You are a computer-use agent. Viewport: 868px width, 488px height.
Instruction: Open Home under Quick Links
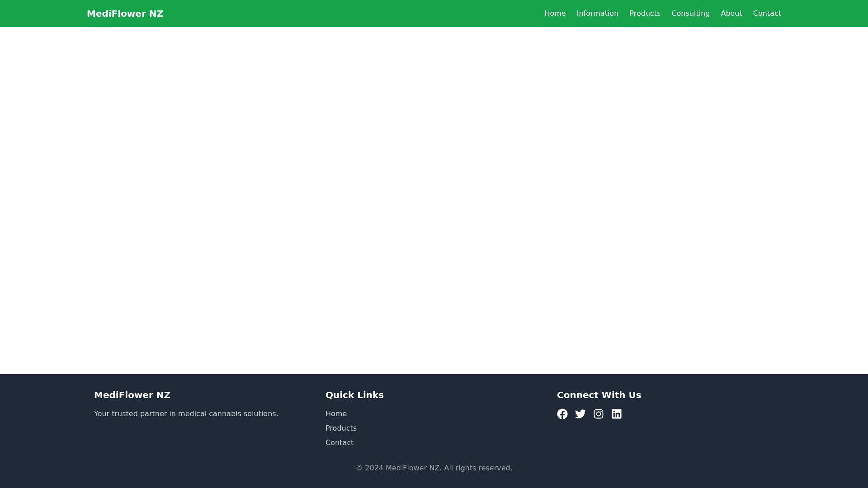pyautogui.click(x=336, y=413)
